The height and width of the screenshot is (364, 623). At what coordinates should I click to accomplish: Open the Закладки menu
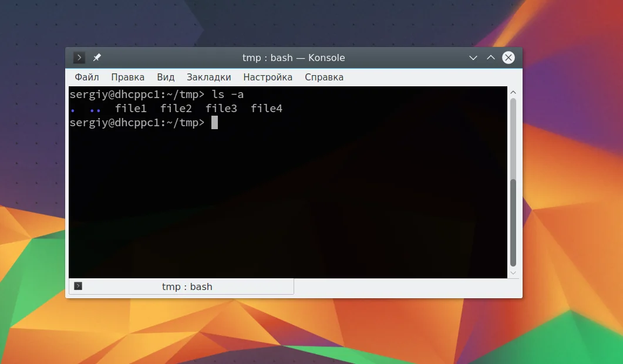click(208, 77)
